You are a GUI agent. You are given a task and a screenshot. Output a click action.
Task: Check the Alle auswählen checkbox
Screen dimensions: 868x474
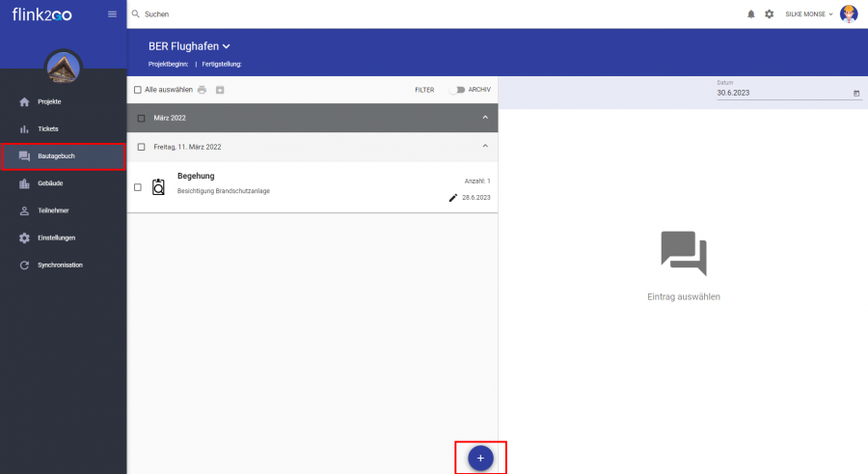click(138, 90)
